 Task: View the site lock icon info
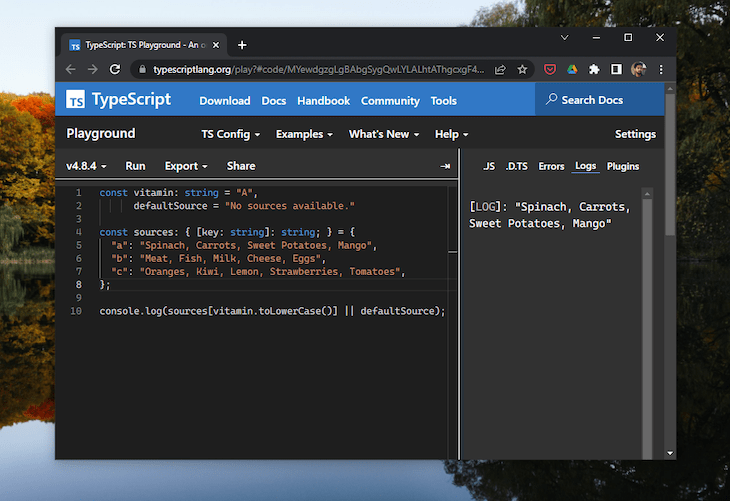click(142, 69)
